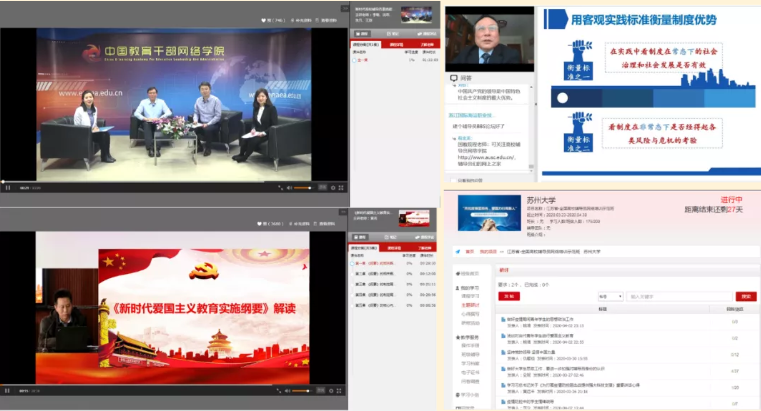Click the bottom video's fullscreen icon

(x=340, y=389)
